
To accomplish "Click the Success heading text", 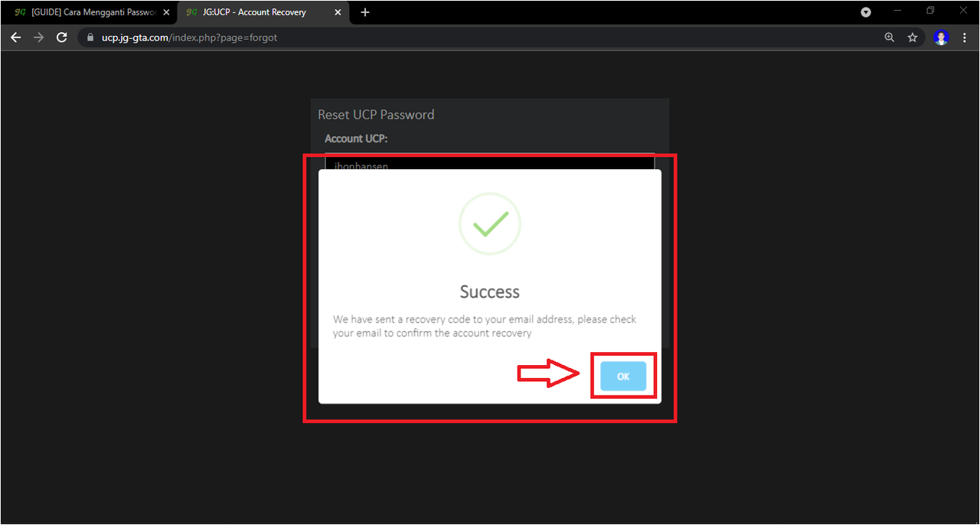I will click(x=489, y=292).
